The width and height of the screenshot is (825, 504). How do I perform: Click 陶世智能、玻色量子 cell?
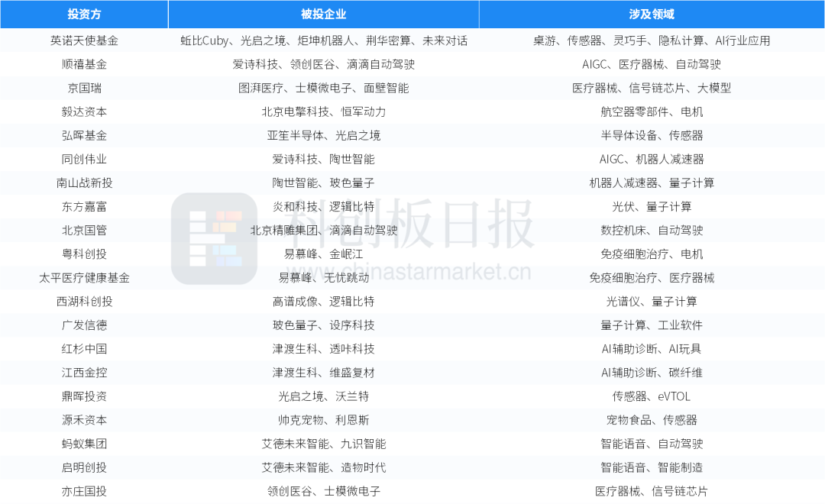[323, 183]
